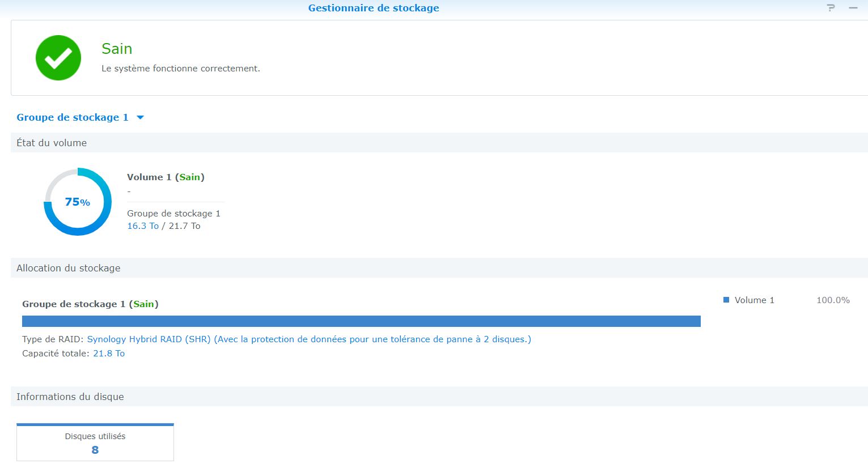Click the État du volume section header
Image resolution: width=868 pixels, height=468 pixels.
tap(439, 143)
